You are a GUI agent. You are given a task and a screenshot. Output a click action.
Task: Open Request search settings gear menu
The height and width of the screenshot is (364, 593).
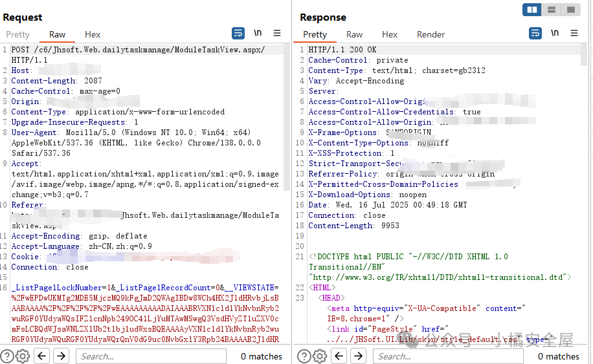coord(23,356)
